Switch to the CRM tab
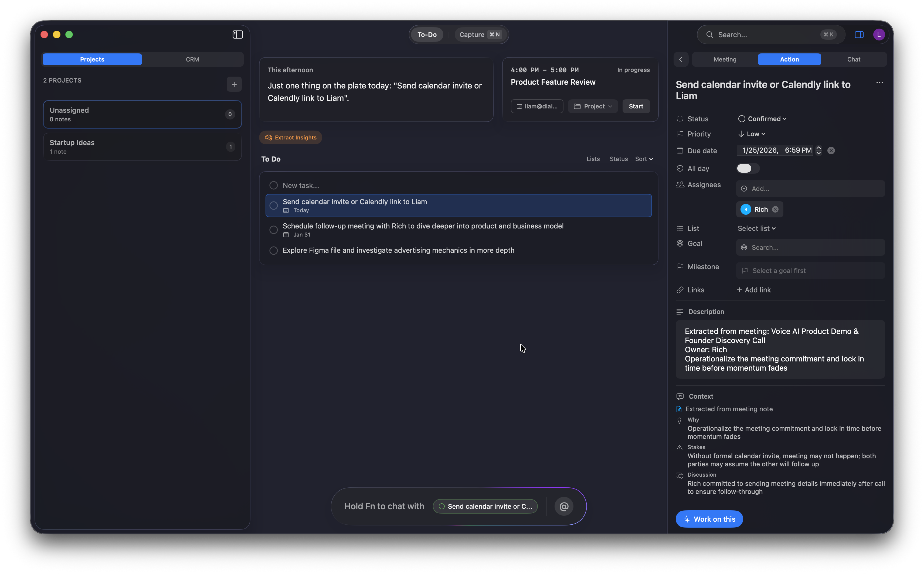Screen dimensions: 924x574 tap(192, 59)
